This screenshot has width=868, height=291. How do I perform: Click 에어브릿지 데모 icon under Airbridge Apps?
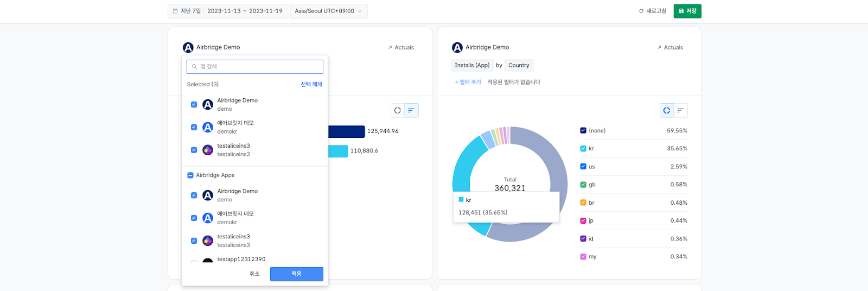[208, 218]
